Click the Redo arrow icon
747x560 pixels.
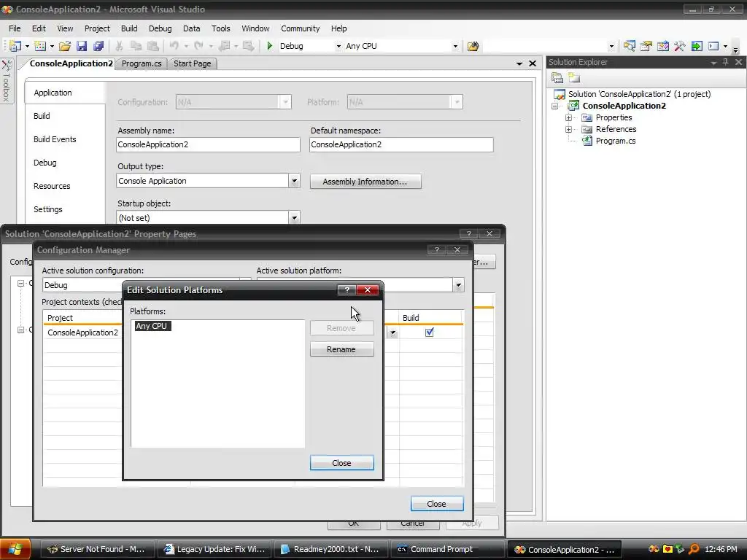[198, 46]
